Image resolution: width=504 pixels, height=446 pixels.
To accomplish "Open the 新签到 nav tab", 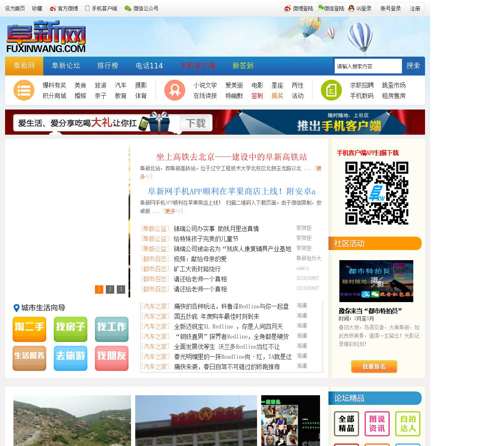I will [x=243, y=66].
